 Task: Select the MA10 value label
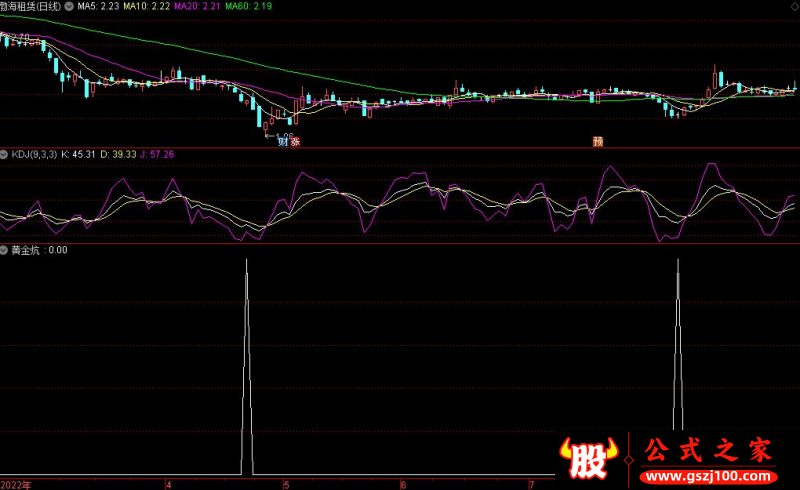tap(146, 7)
